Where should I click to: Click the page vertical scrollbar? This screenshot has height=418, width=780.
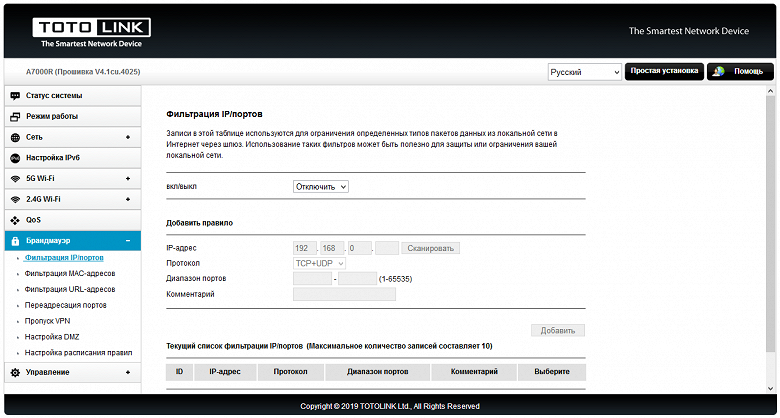pyautogui.click(x=771, y=240)
